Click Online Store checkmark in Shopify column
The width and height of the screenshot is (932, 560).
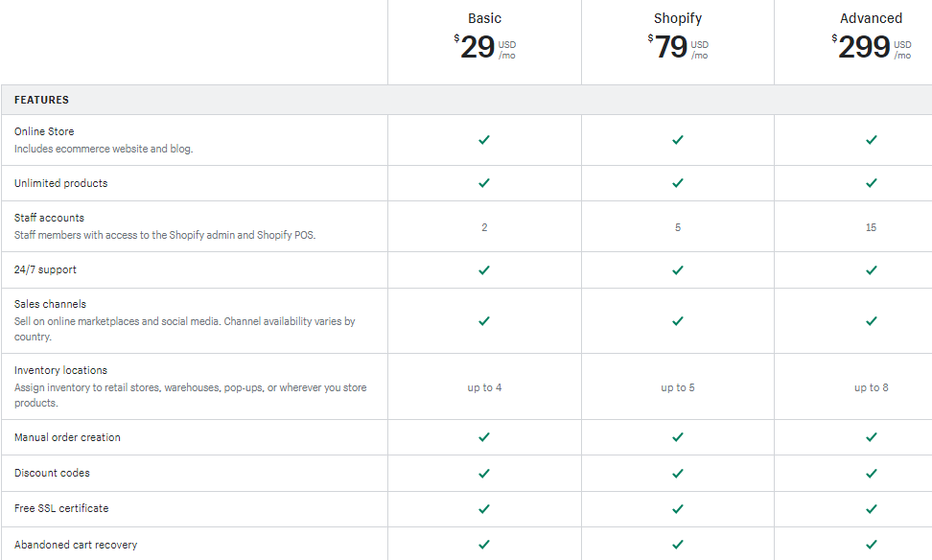point(678,140)
